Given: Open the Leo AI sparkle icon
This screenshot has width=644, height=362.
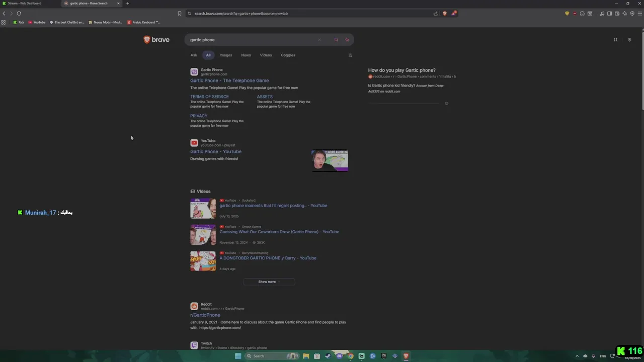Looking at the screenshot, I should (x=624, y=14).
